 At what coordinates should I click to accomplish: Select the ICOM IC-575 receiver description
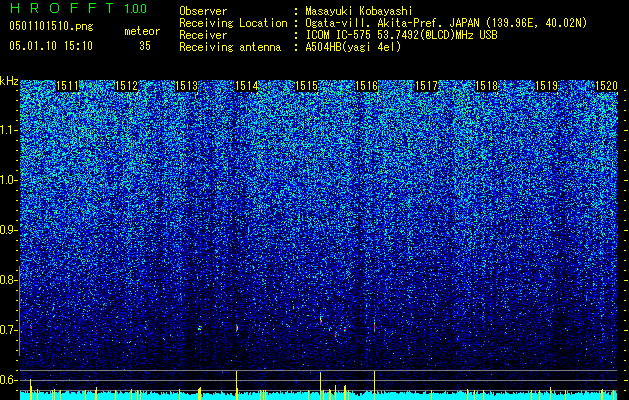[x=401, y=35]
